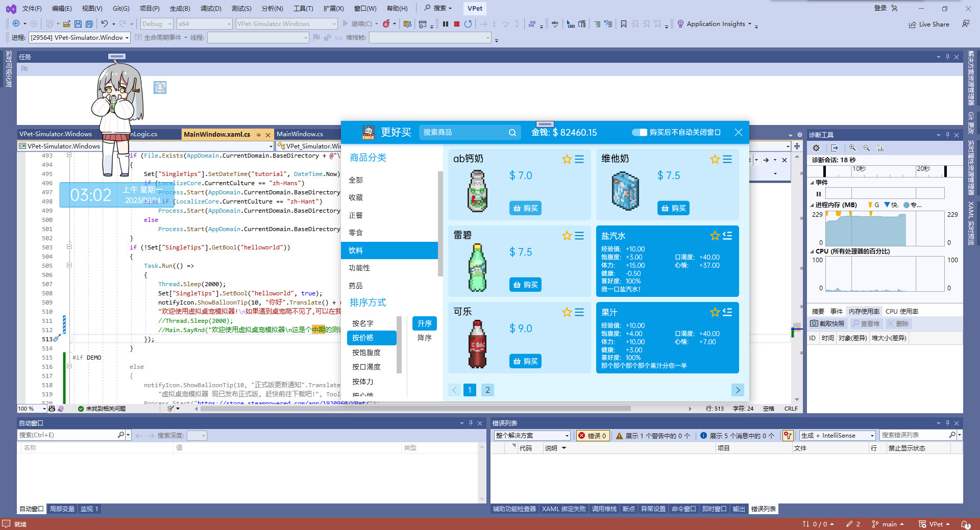Click the search magnifier in 更好买 shop

tap(512, 133)
